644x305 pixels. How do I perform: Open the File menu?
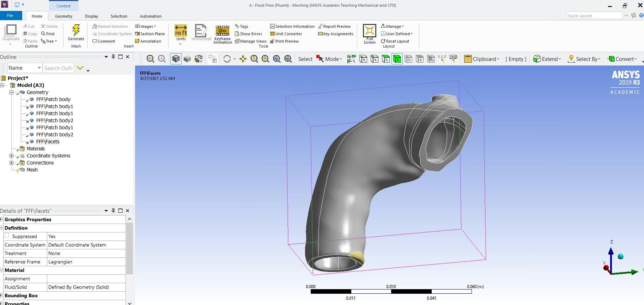click(10, 15)
